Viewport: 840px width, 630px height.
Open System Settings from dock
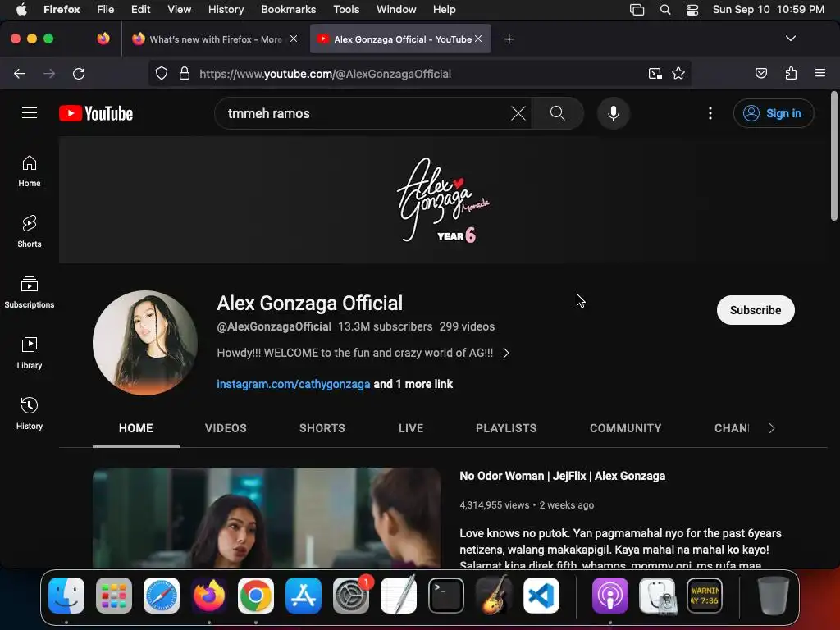(351, 596)
